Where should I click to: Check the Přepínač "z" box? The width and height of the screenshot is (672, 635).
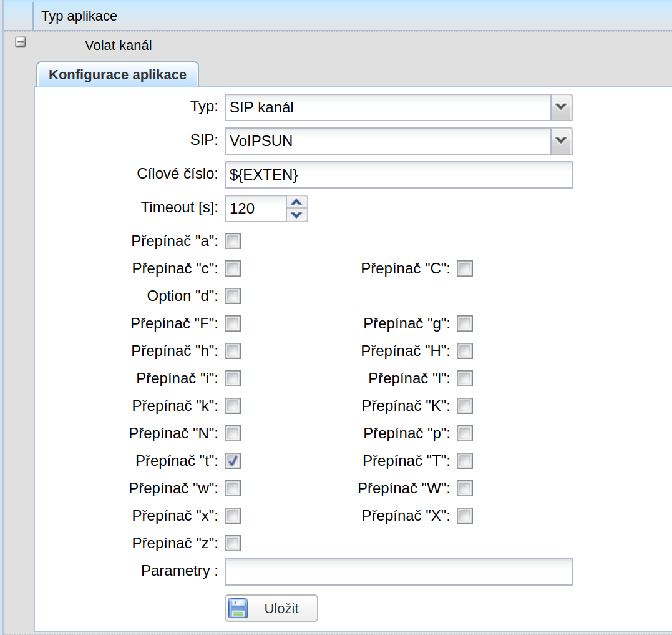point(233,543)
